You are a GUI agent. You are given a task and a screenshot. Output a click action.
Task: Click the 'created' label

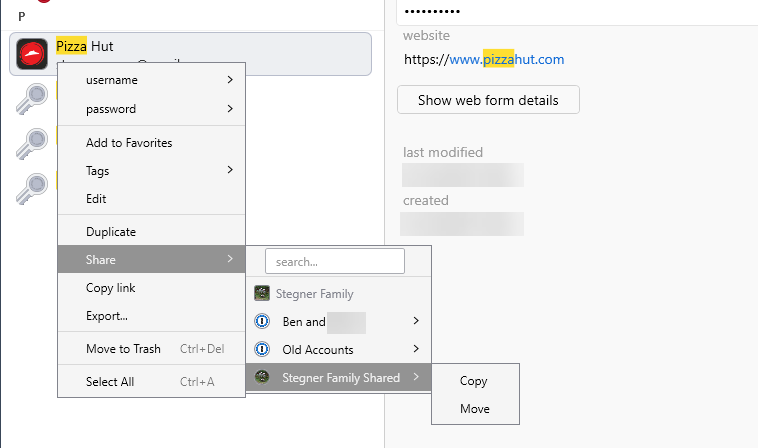tap(426, 200)
